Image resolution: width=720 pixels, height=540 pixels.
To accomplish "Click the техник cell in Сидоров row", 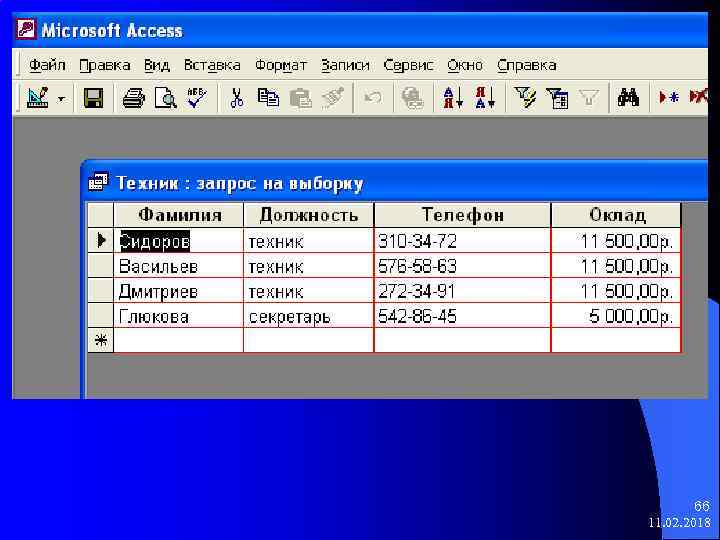I will [309, 241].
